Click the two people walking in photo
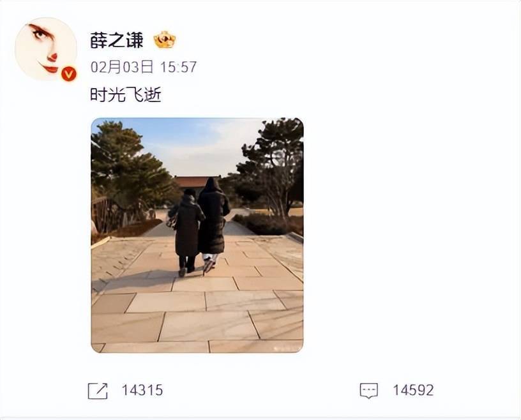This screenshot has height=420, width=521. coord(199,227)
